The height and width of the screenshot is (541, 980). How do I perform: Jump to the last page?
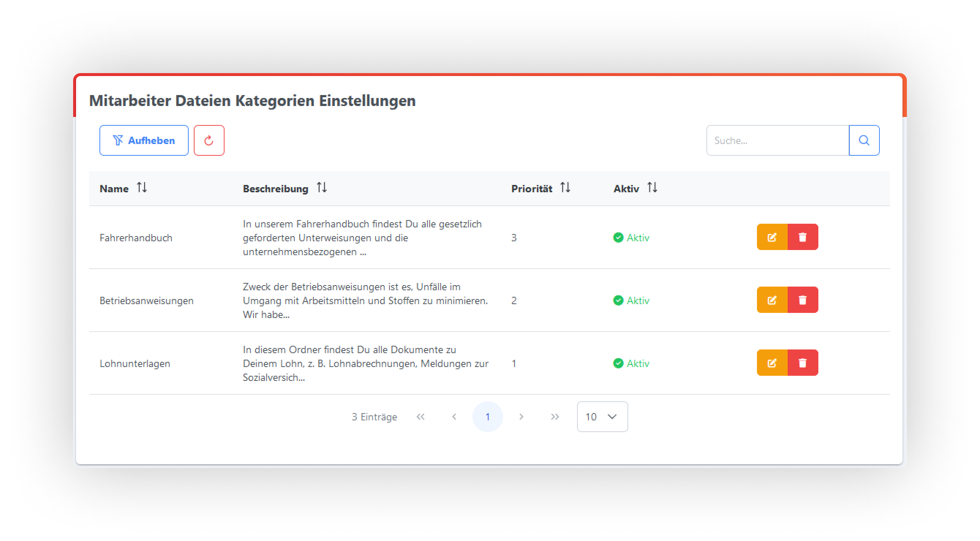[555, 417]
